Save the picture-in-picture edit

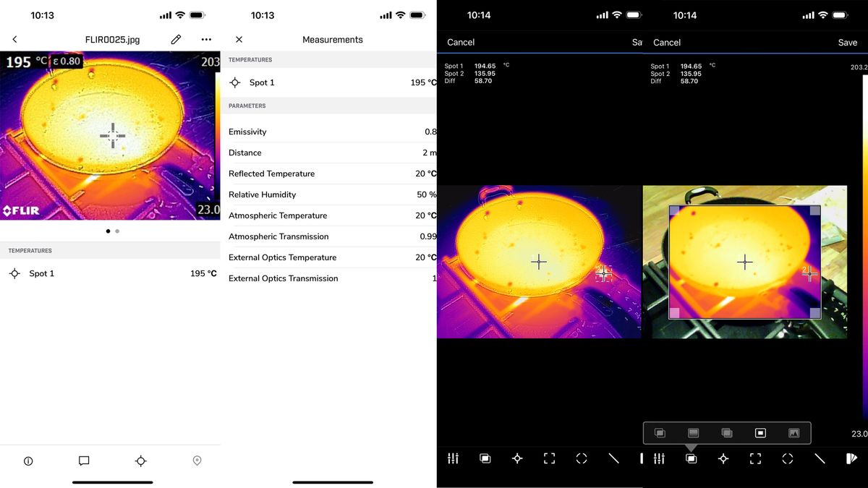(x=847, y=42)
